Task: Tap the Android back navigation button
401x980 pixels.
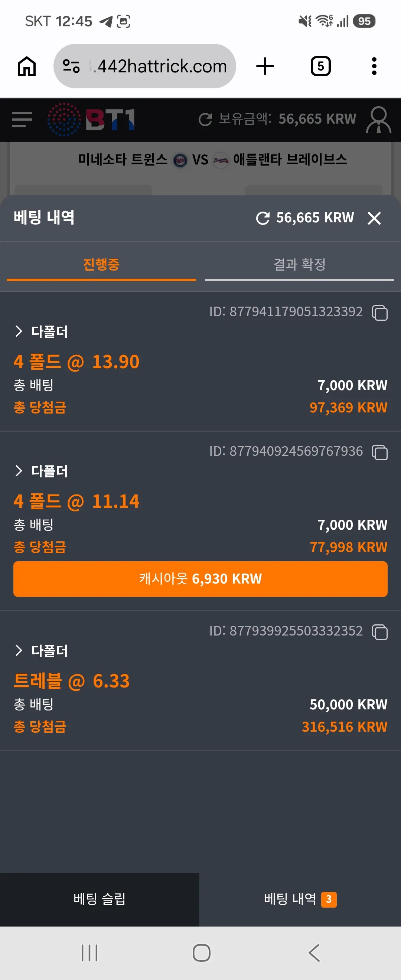Action: 314,953
